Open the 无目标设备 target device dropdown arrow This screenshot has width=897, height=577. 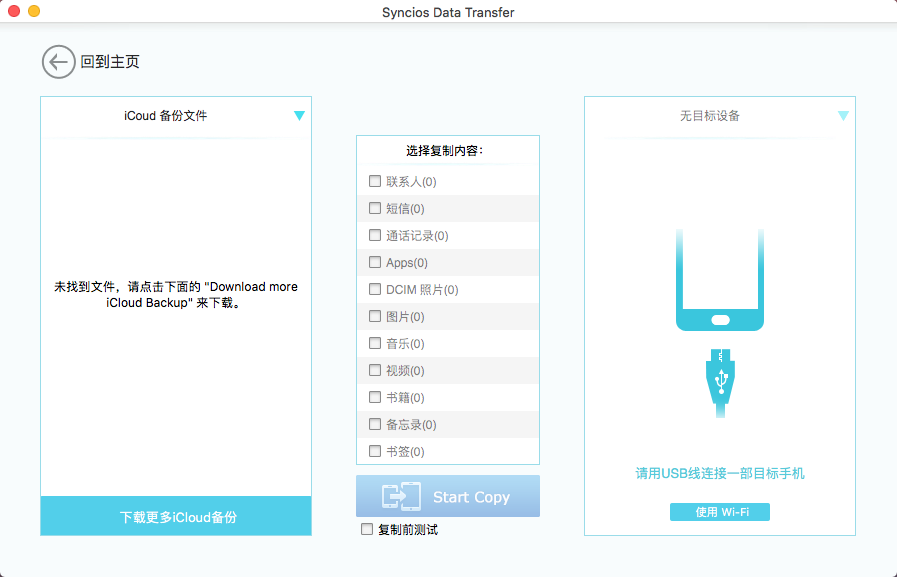coord(843,116)
